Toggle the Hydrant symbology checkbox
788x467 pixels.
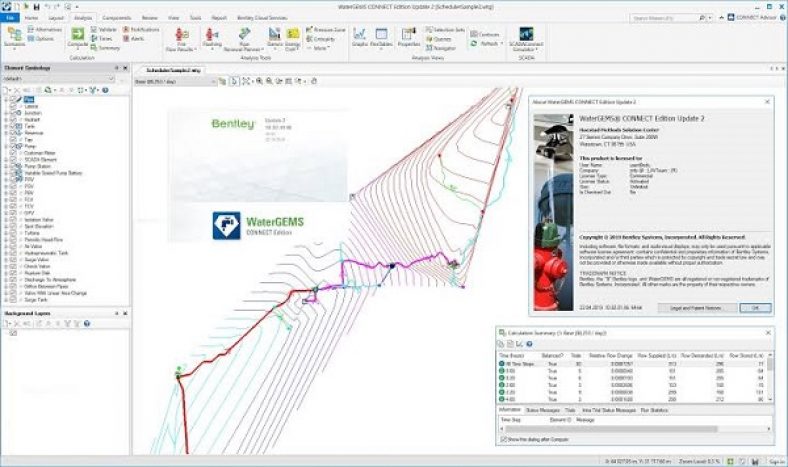tap(13, 120)
